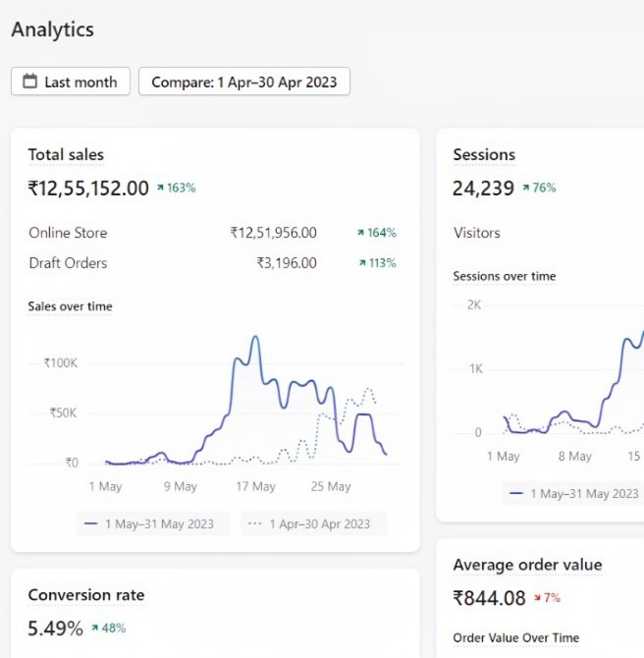Click the dotted line icon in sales legend
This screenshot has height=658, width=644.
pos(255,523)
